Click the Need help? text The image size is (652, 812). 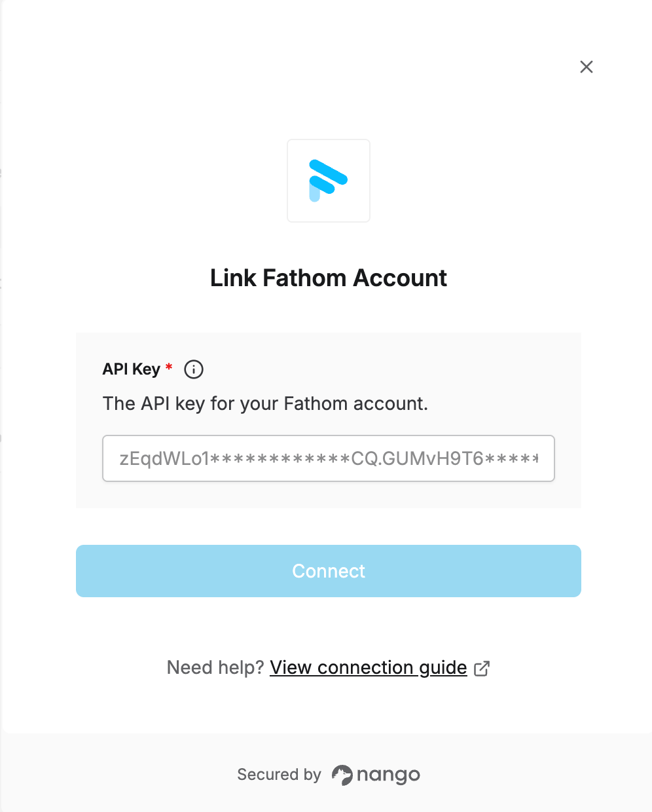tap(215, 667)
